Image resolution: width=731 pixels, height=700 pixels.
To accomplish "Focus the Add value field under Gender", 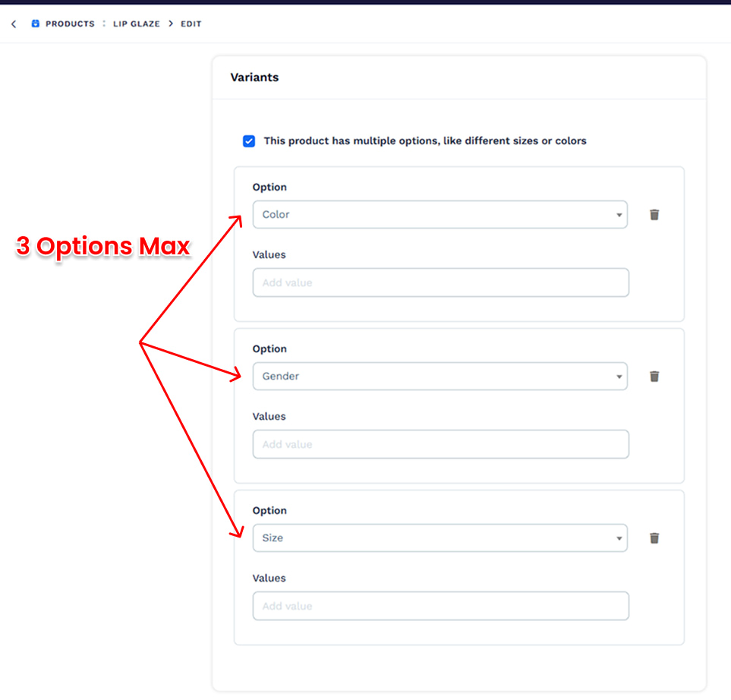I will [440, 444].
